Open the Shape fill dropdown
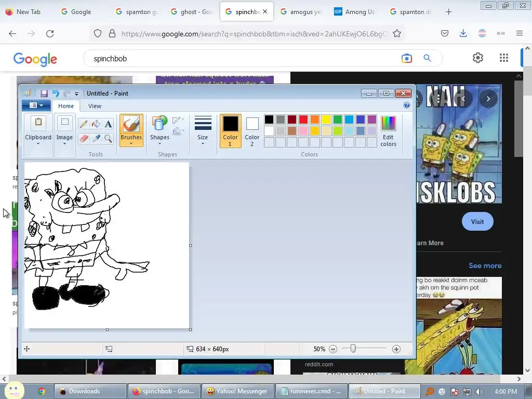532x399 pixels. pos(178,131)
